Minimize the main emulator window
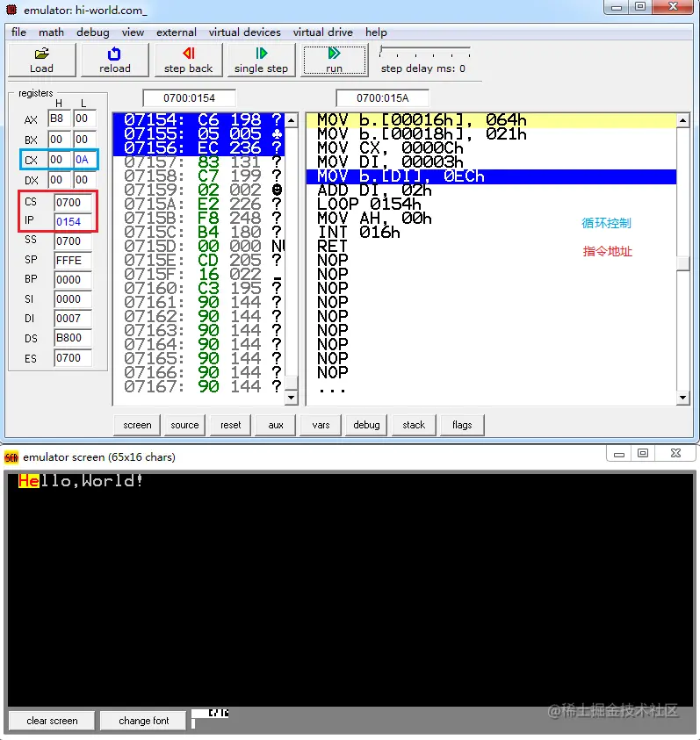Screen dimensions: 700x740 click(617, 7)
